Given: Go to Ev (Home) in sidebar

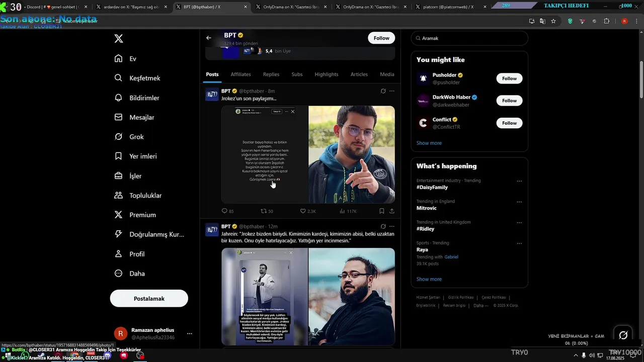Looking at the screenshot, I should (x=126, y=58).
